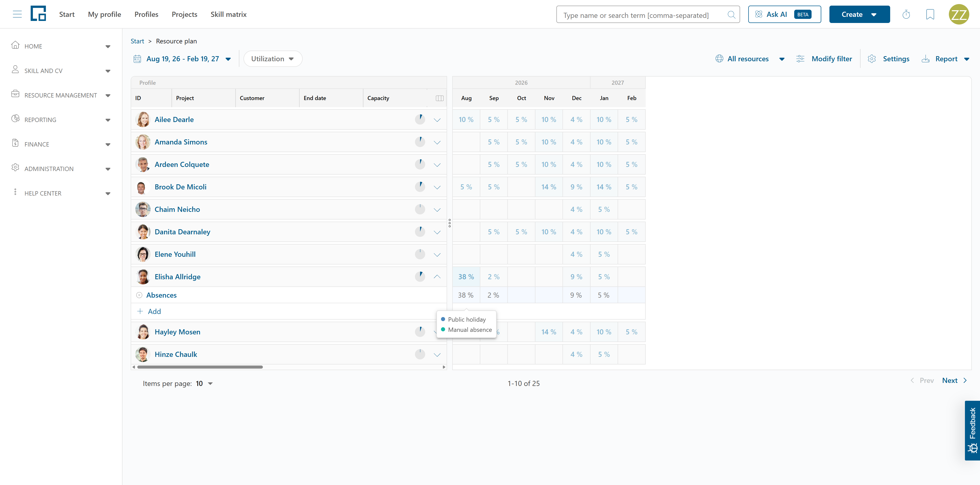Click the bookmark icon in header
Image resolution: width=980 pixels, height=485 pixels.
(x=930, y=15)
